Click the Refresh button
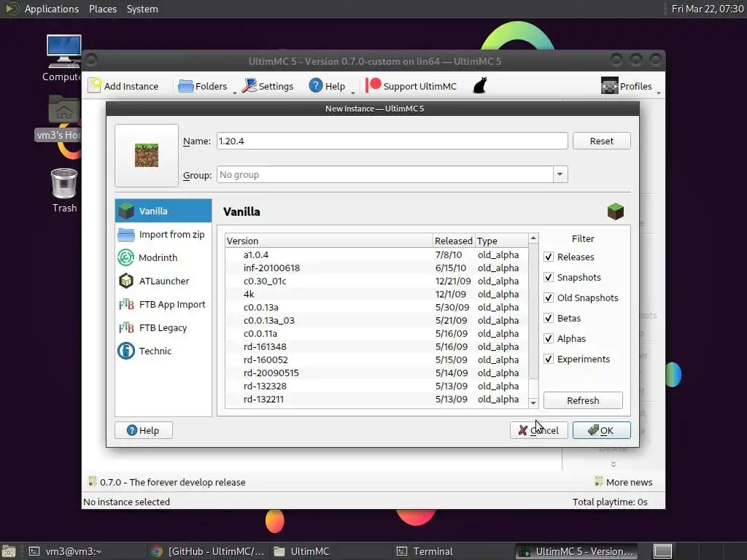The height and width of the screenshot is (560, 747). [583, 400]
